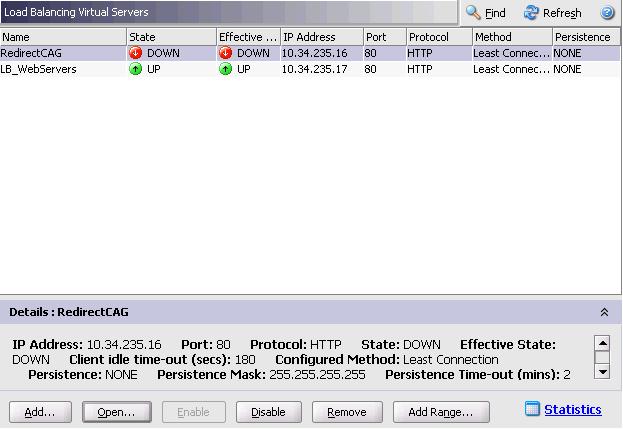Screen dimensions: 623x429
Task: Click LB_WebServers effective state UP icon
Action: (x=226, y=70)
